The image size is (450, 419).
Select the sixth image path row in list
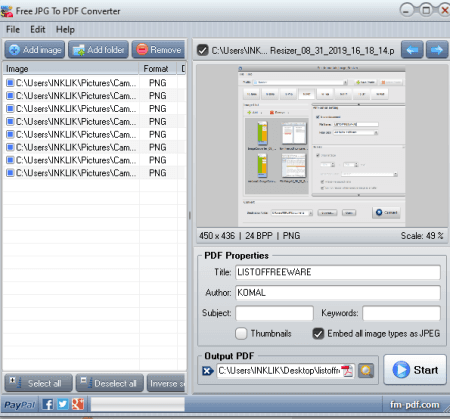point(95,147)
